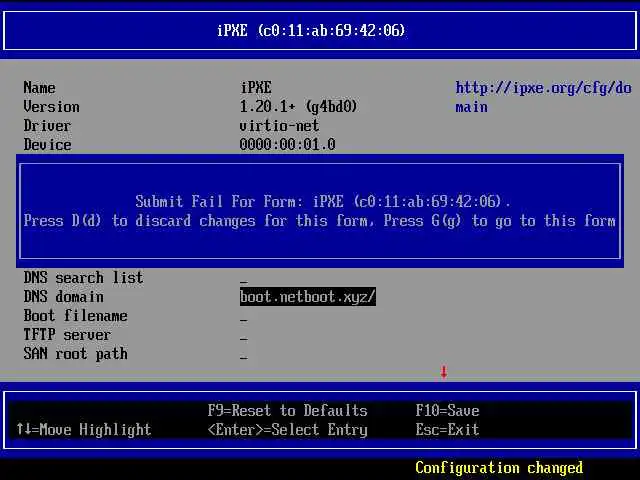Screen dimensions: 640x480
Task: Click the Name label
Action: pos(39,88)
